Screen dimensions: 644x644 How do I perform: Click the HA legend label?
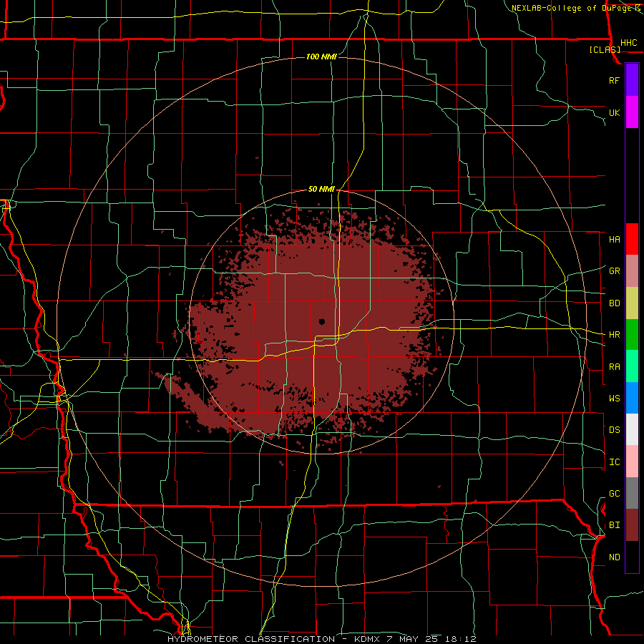615,240
